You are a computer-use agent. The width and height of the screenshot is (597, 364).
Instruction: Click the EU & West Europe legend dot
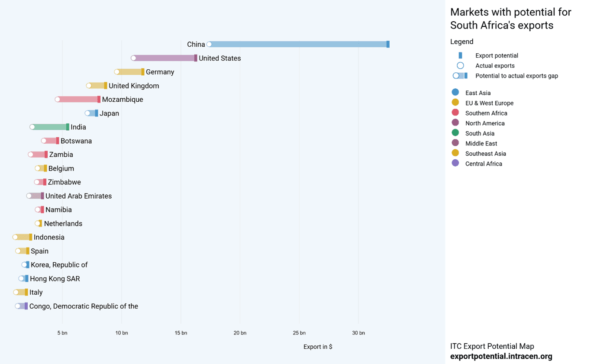(455, 103)
